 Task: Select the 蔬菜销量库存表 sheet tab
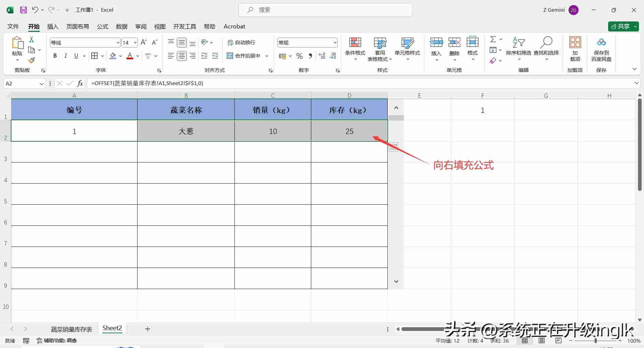point(71,329)
